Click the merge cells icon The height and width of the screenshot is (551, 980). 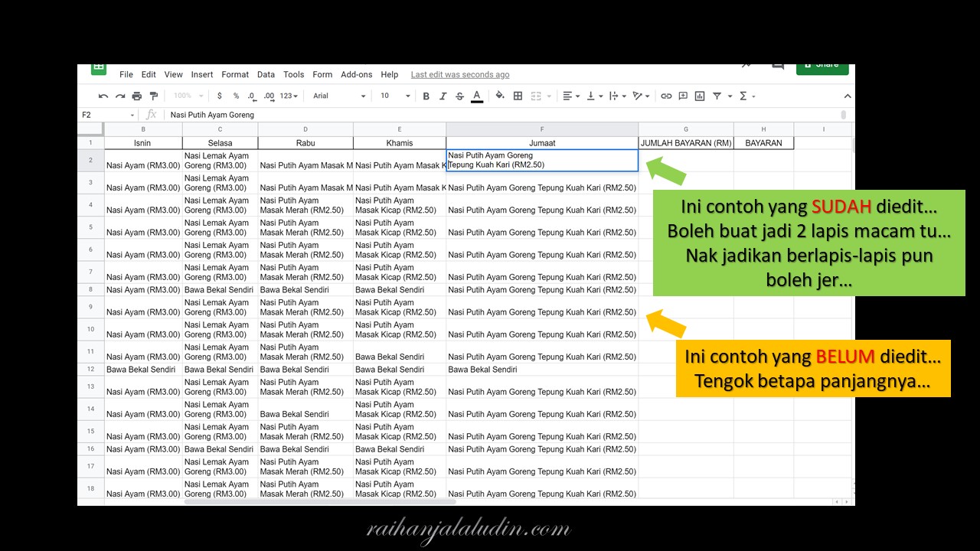pos(536,96)
